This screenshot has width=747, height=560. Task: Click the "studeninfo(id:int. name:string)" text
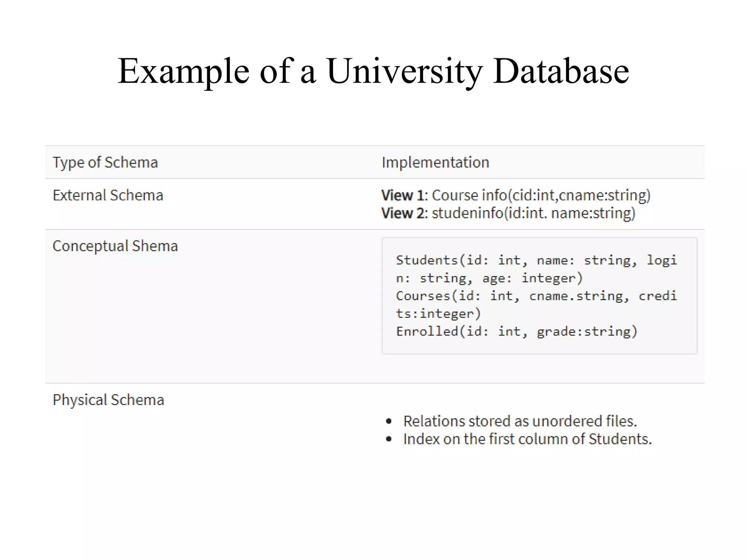coord(533,213)
